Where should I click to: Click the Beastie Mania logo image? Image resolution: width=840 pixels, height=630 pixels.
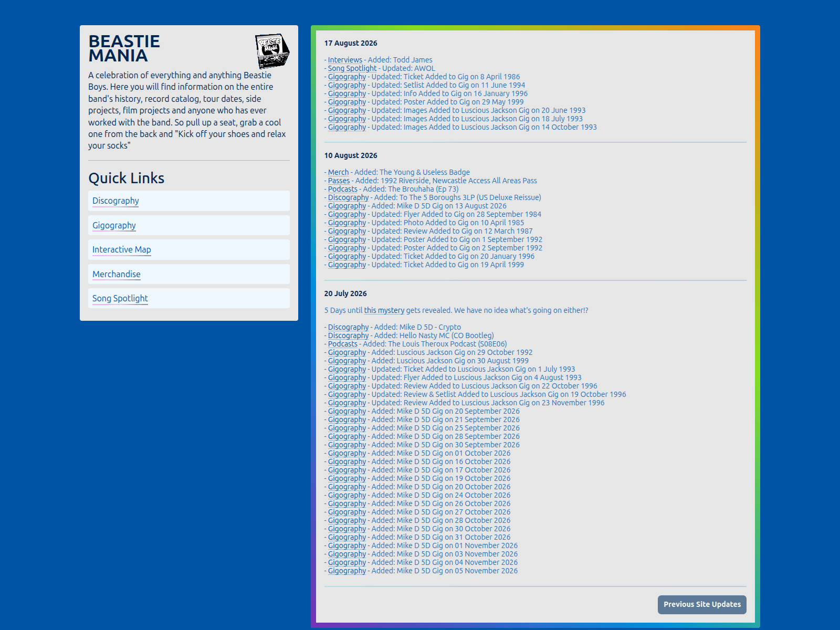(272, 51)
